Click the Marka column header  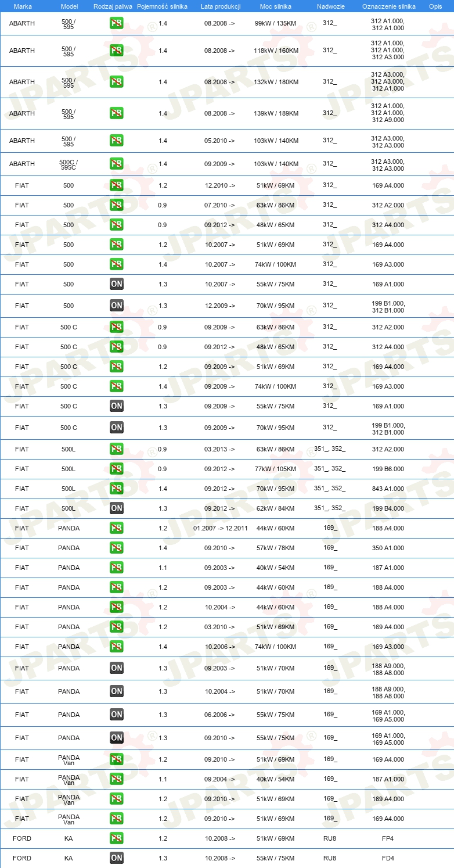23,6
